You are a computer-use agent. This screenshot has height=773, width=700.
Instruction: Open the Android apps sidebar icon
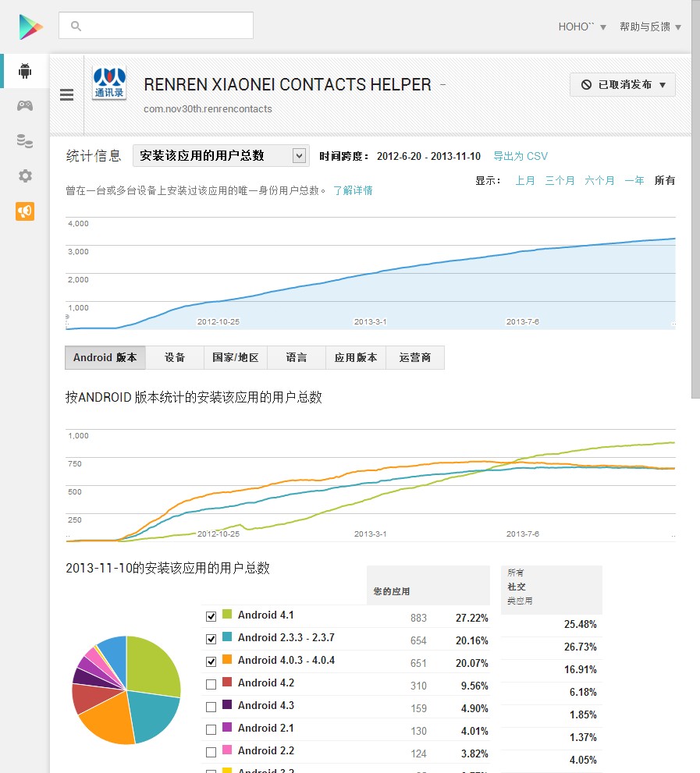click(25, 71)
